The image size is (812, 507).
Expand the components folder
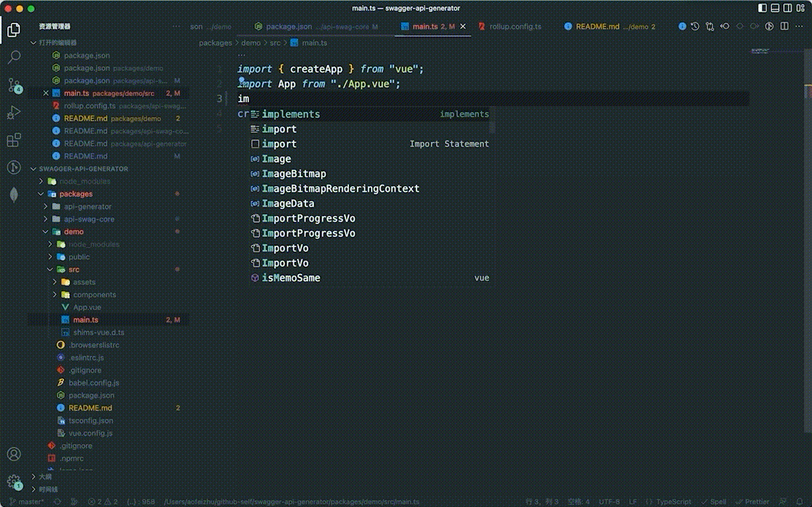pyautogui.click(x=55, y=295)
